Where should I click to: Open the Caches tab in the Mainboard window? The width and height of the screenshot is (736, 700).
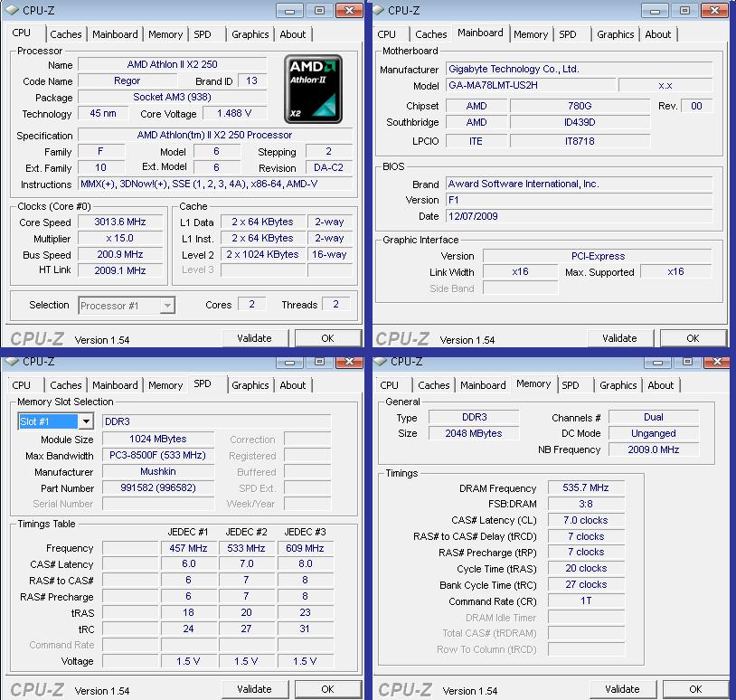pyautogui.click(x=431, y=34)
